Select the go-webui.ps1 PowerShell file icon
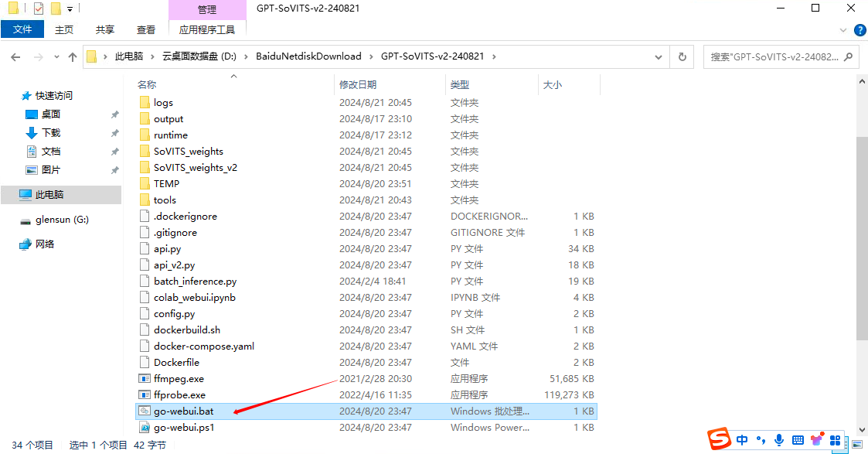The height and width of the screenshot is (454, 868). [144, 428]
